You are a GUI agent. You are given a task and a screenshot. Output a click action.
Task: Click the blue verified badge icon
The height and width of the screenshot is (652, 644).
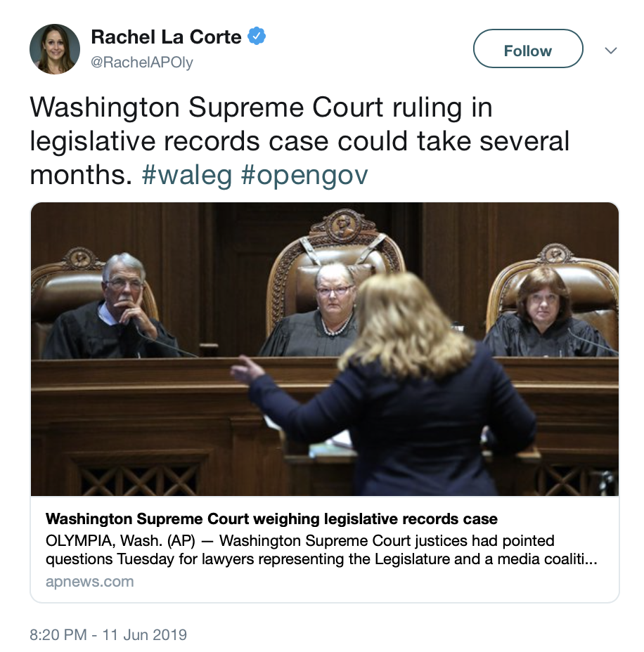click(257, 36)
